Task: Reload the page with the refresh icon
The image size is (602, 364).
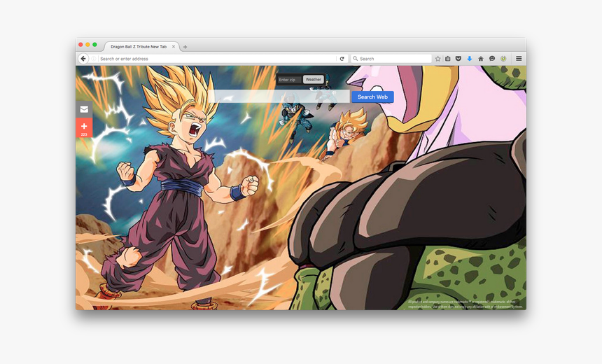Action: (342, 59)
